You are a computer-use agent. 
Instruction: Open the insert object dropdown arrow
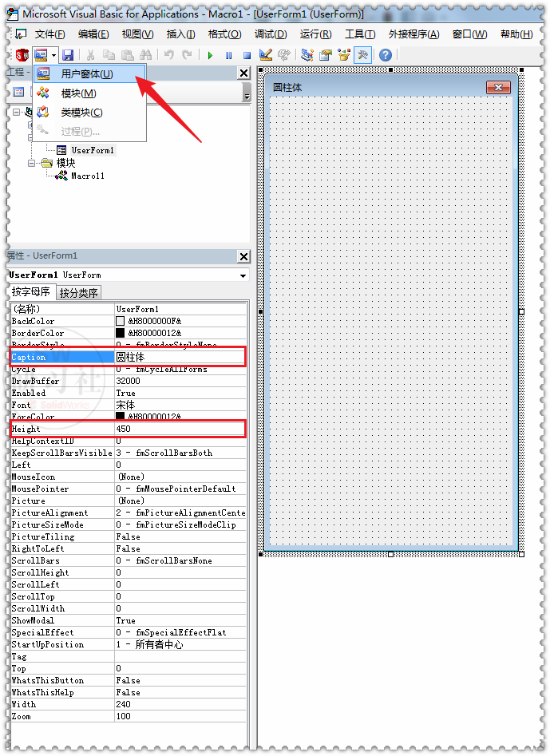(x=53, y=55)
